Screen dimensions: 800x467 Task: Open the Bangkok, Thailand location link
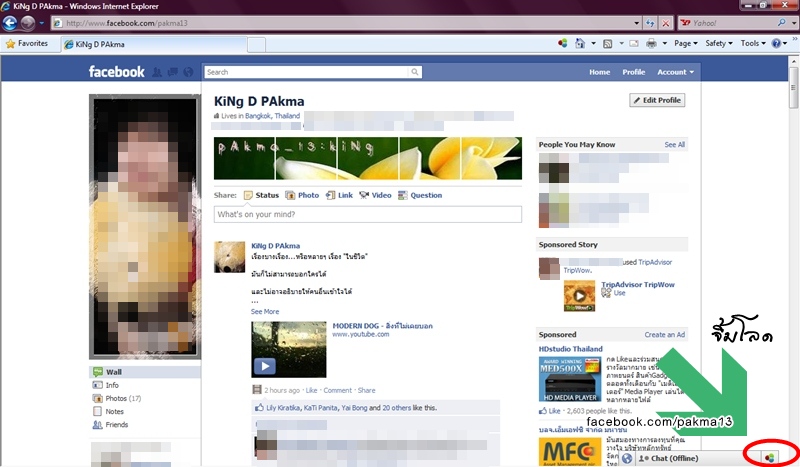click(x=272, y=116)
